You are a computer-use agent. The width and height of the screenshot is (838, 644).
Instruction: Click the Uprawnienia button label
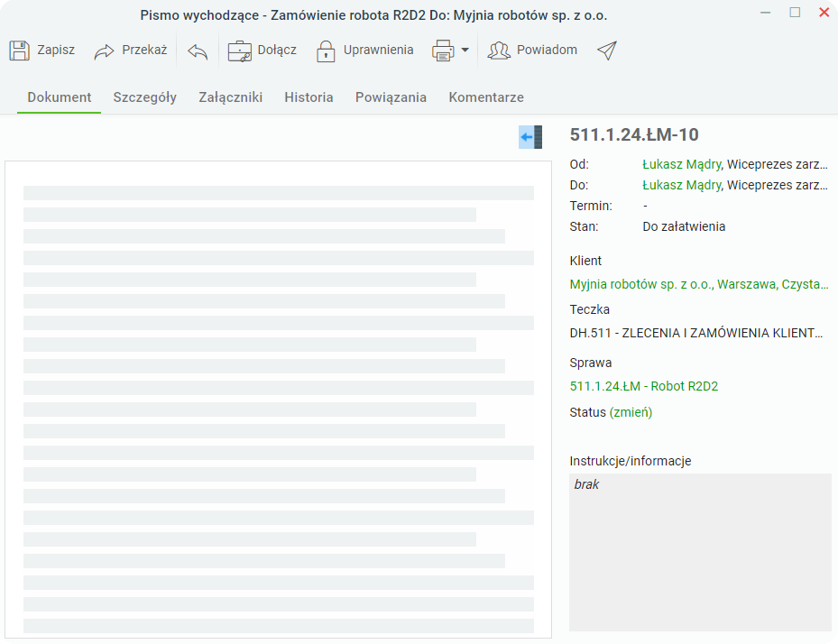point(378,50)
